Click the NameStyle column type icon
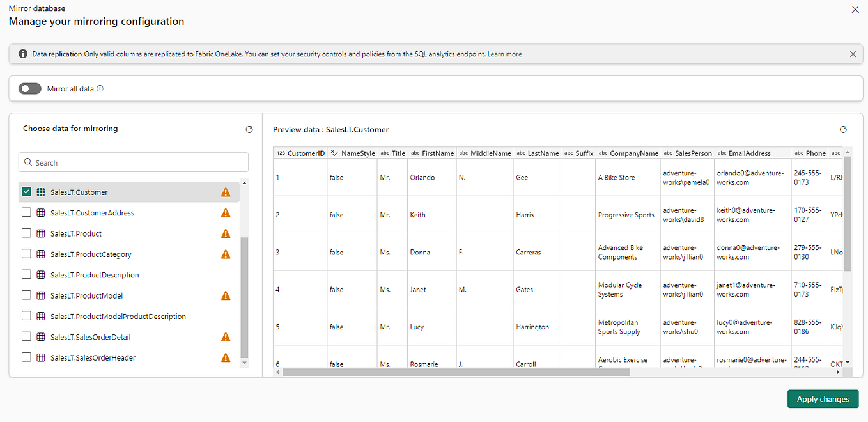 pyautogui.click(x=334, y=153)
